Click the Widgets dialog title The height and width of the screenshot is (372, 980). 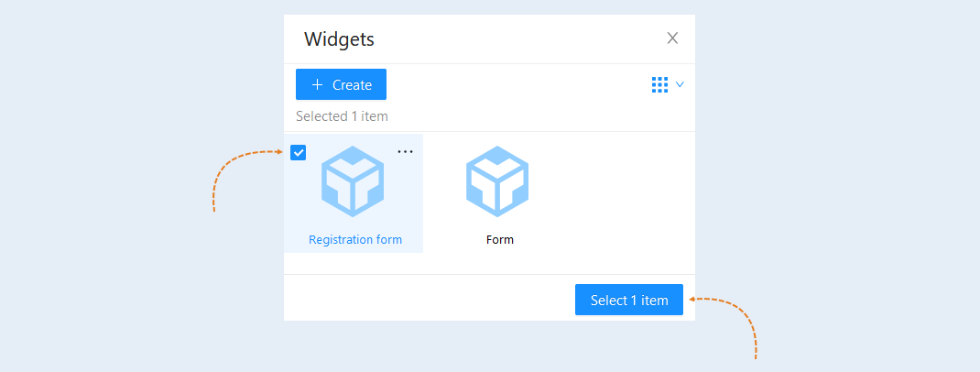[340, 39]
